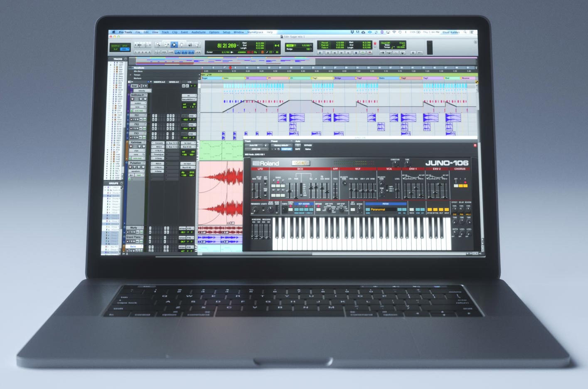Click the SAFE button on the JUNO-106 plugin
The image size is (588, 389).
point(298,149)
